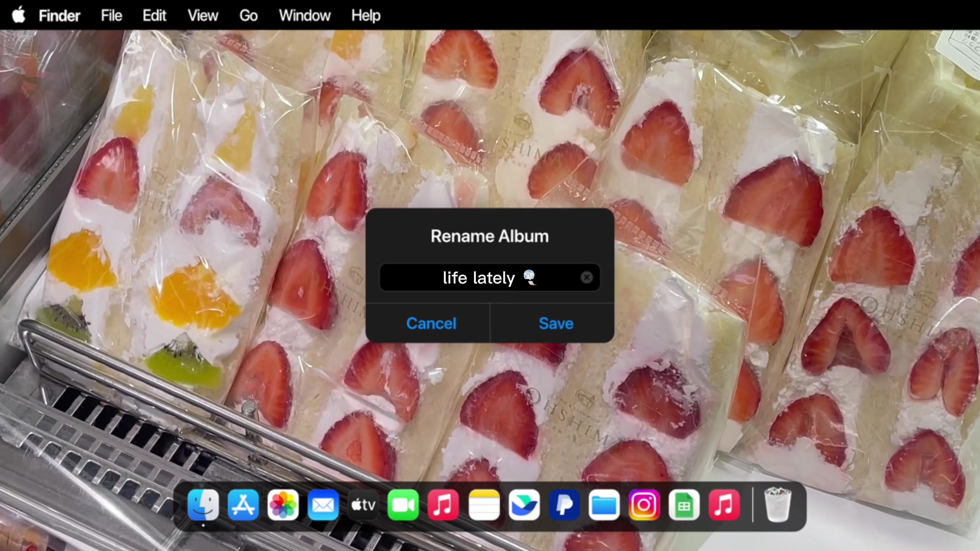Open the Notes app icon
The width and height of the screenshot is (980, 551).
click(484, 505)
